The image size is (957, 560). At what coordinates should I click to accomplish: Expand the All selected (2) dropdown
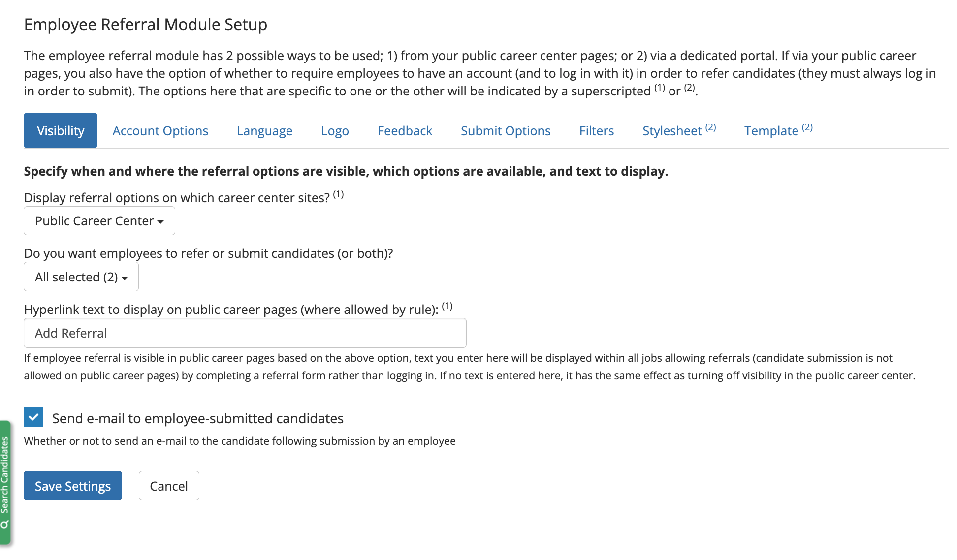coord(81,277)
